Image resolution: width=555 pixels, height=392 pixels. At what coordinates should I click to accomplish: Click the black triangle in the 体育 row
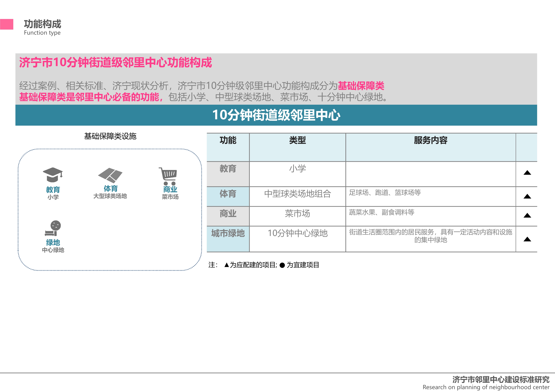click(x=527, y=196)
